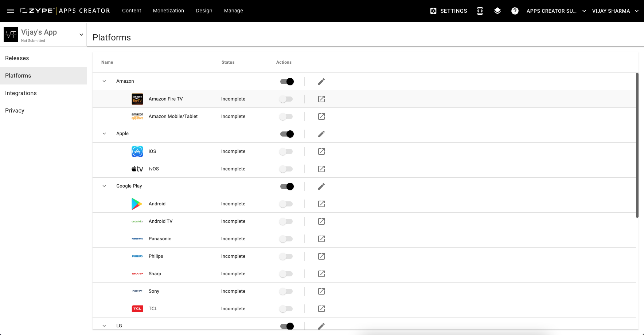Image resolution: width=644 pixels, height=335 pixels.
Task: Collapse the LG group chevron
Action: pyautogui.click(x=104, y=326)
